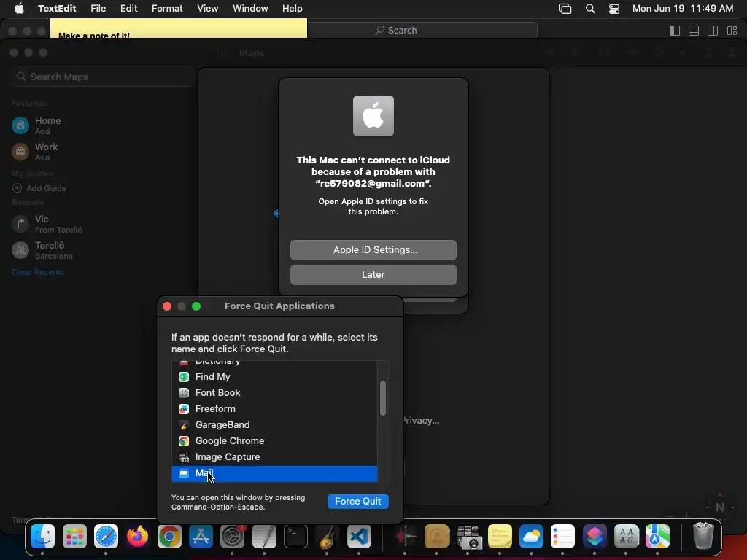Launch Shortcuts app from the Dock
This screenshot has height=560, width=747.
click(594, 537)
